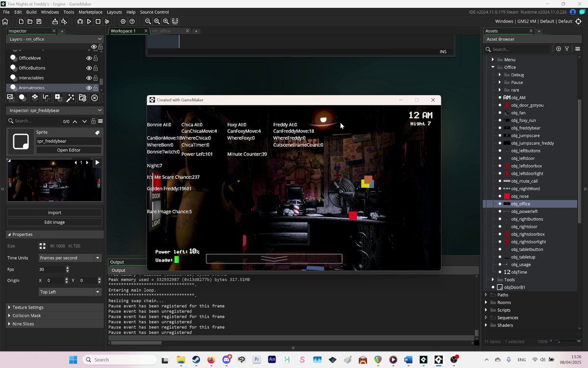Open Windows Start button on taskbar
588x368 pixels.
(73, 360)
